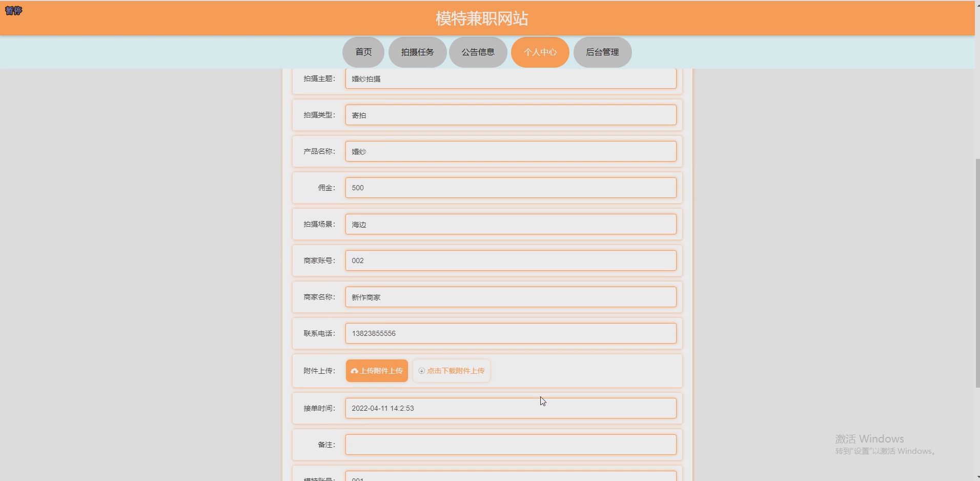Click the 附件上传 field label
The width and height of the screenshot is (980, 481).
[x=319, y=371]
